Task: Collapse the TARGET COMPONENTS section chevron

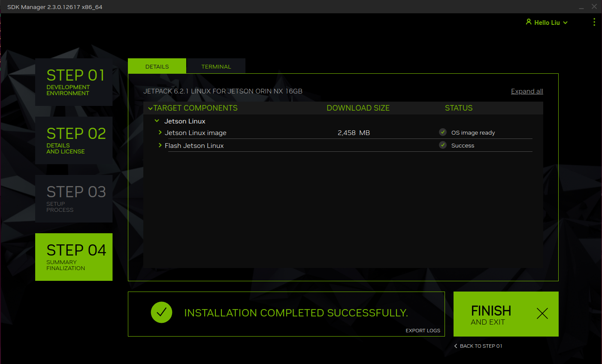Action: 150,108
